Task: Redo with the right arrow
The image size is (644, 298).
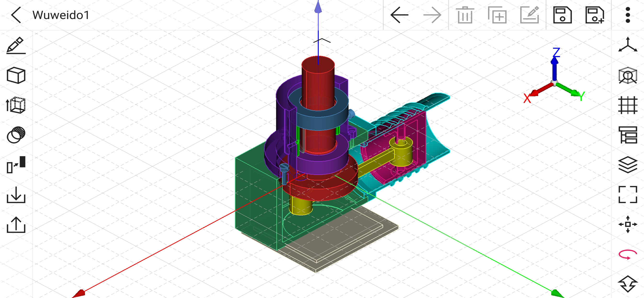Action: tap(432, 15)
